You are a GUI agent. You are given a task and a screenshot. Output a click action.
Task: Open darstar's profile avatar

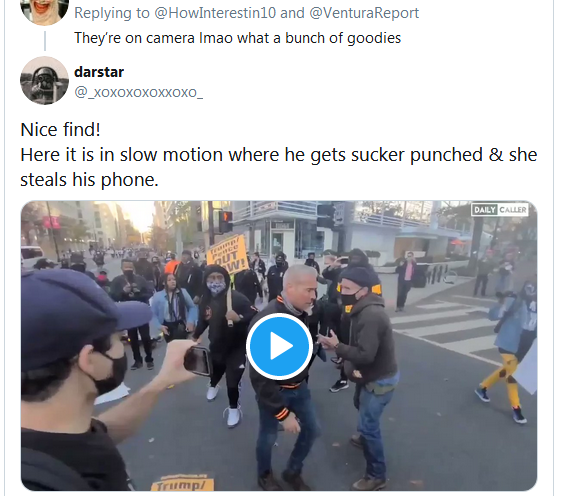point(44,81)
